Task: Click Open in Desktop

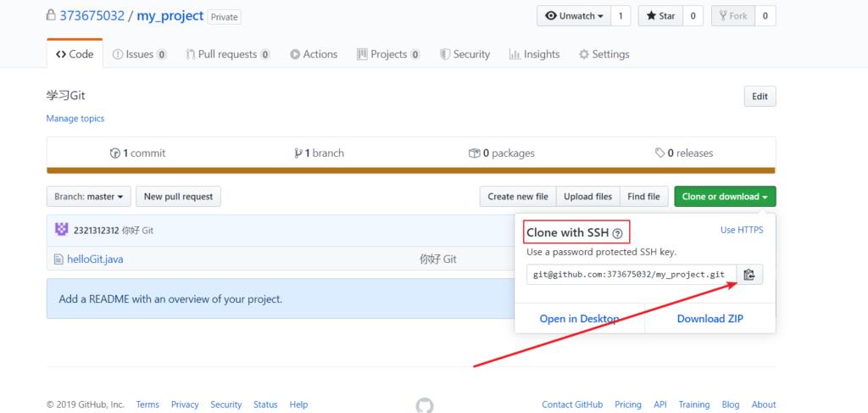Action: [x=580, y=318]
